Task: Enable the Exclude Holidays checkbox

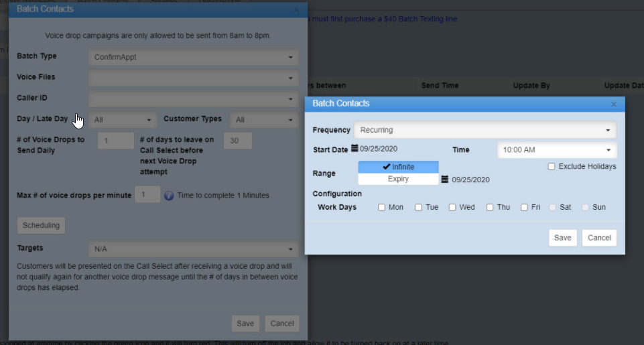Action: tap(551, 167)
